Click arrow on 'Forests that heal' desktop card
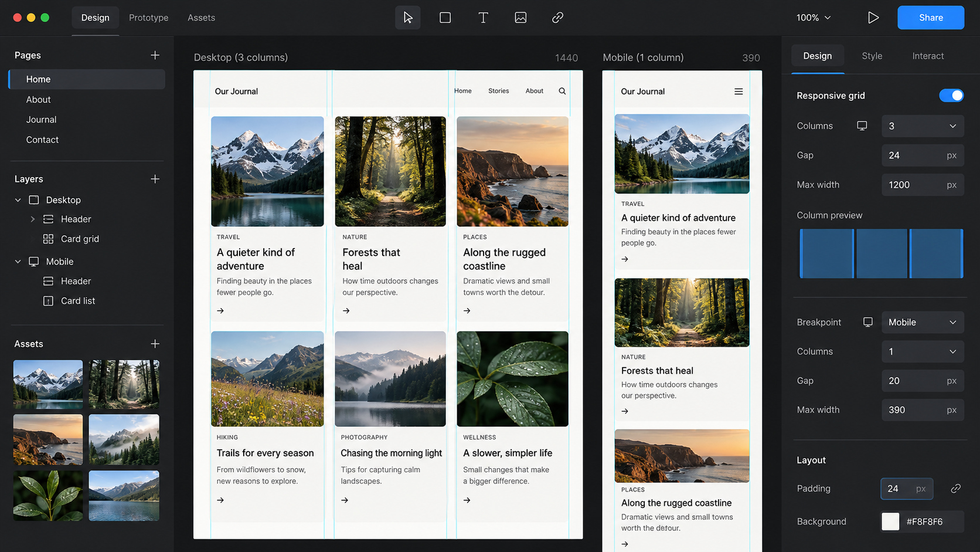 point(346,311)
